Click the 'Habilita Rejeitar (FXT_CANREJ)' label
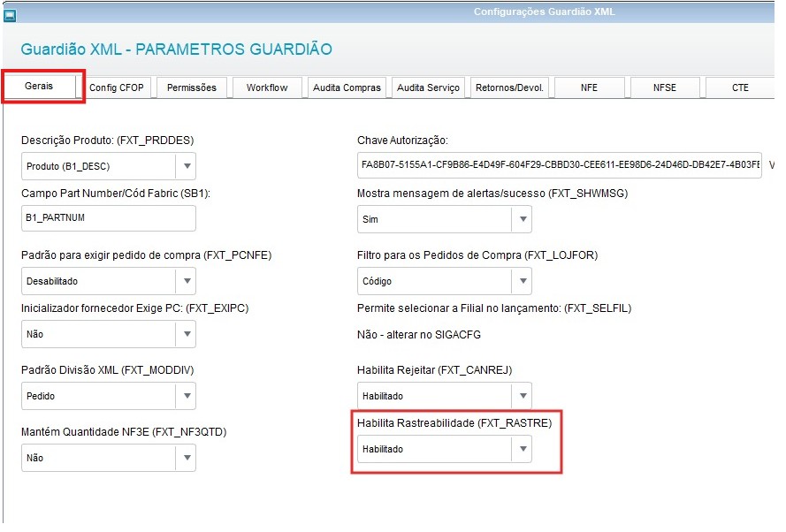Image resolution: width=786 pixels, height=532 pixels. (435, 370)
